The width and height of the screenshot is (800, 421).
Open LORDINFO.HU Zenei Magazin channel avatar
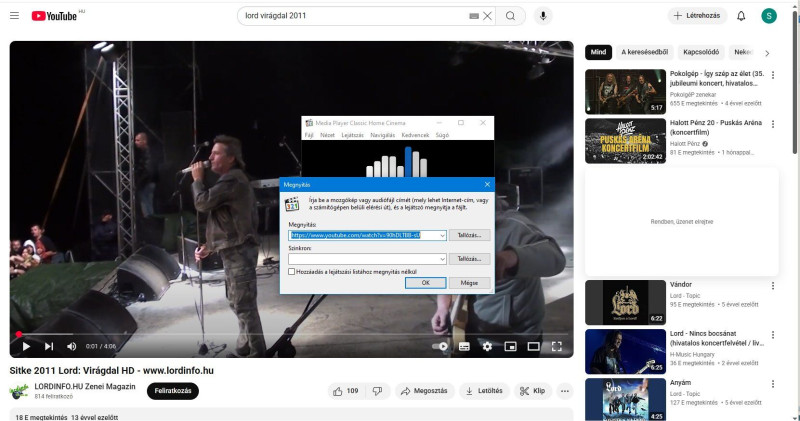19,391
